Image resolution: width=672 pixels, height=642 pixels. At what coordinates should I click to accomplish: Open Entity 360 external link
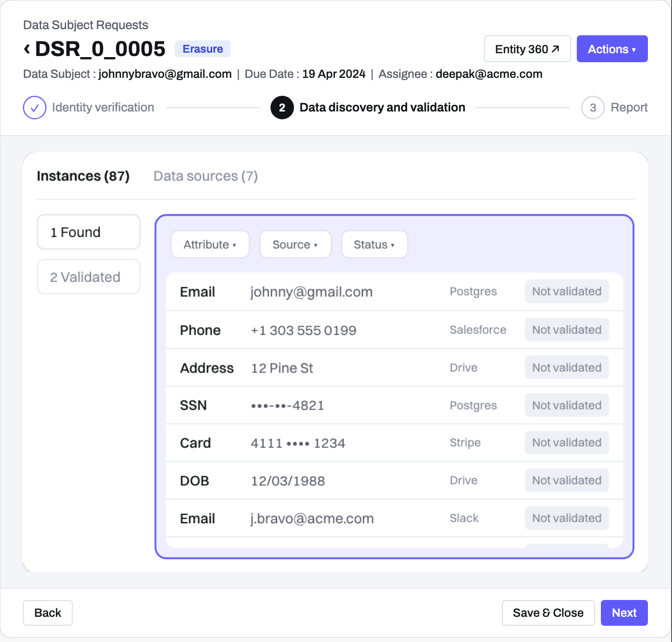(x=528, y=49)
